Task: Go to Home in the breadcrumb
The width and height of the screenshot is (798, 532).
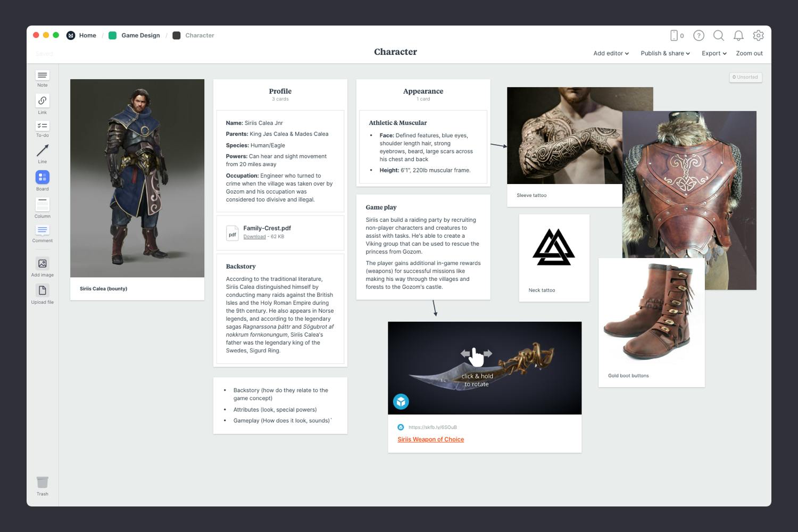Action: [88, 36]
